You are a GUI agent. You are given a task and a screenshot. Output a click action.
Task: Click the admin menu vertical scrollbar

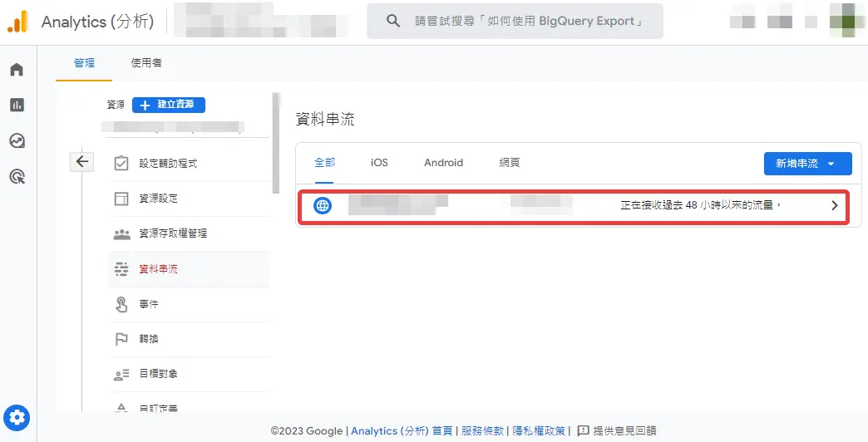(x=276, y=144)
